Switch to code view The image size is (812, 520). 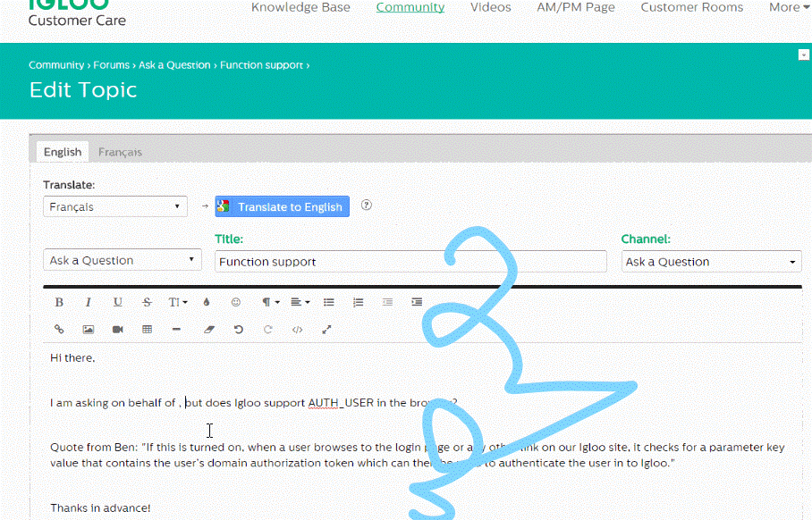pyautogui.click(x=297, y=330)
